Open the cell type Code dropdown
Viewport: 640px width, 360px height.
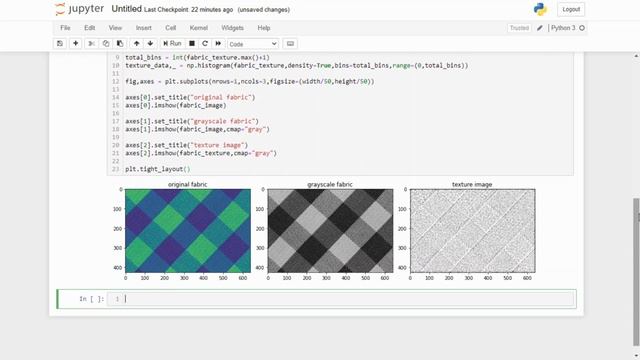pos(253,44)
